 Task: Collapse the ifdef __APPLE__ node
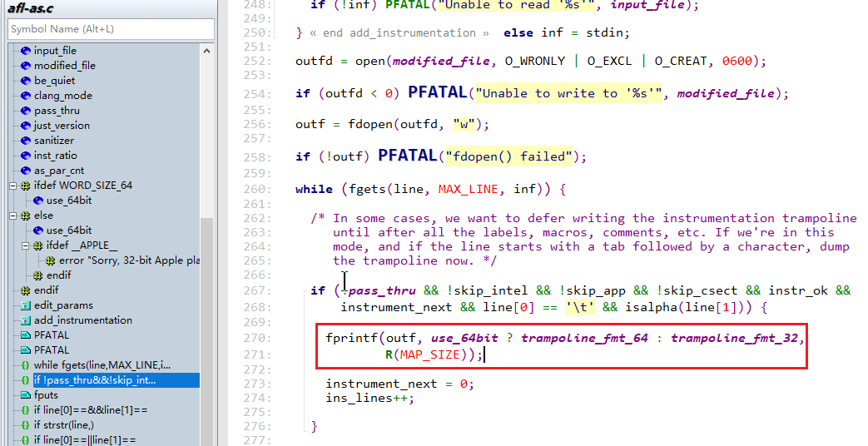(x=26, y=245)
